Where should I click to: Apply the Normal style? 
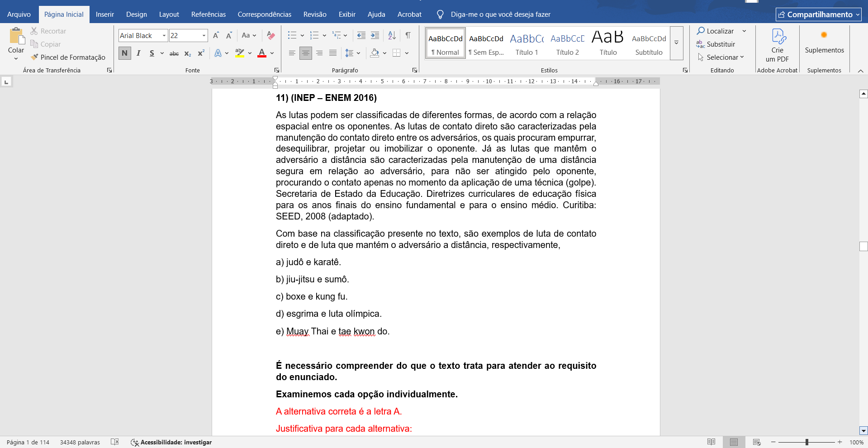[446, 43]
